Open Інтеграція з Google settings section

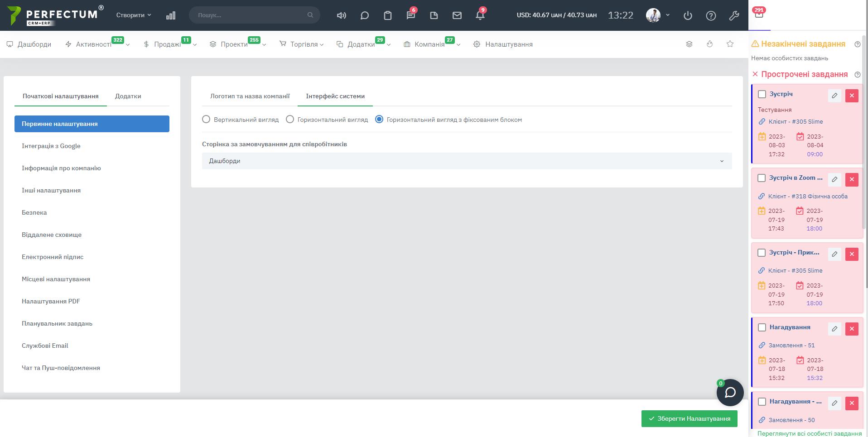(51, 146)
